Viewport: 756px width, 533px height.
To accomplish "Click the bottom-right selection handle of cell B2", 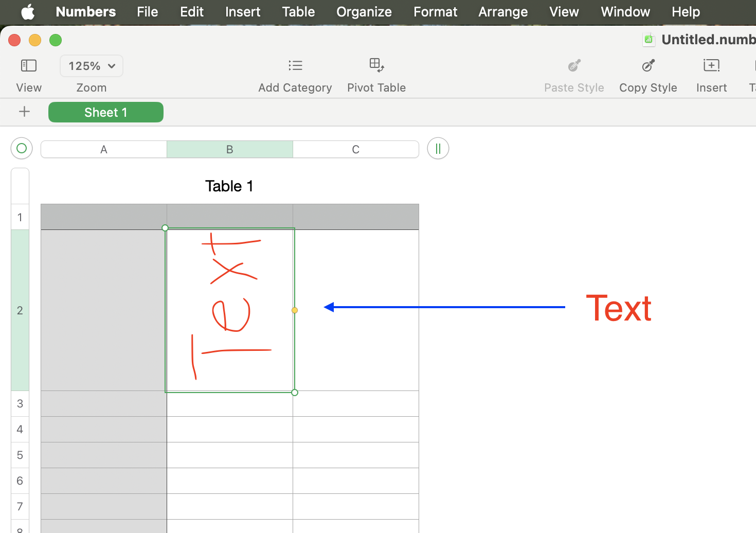I will [295, 393].
